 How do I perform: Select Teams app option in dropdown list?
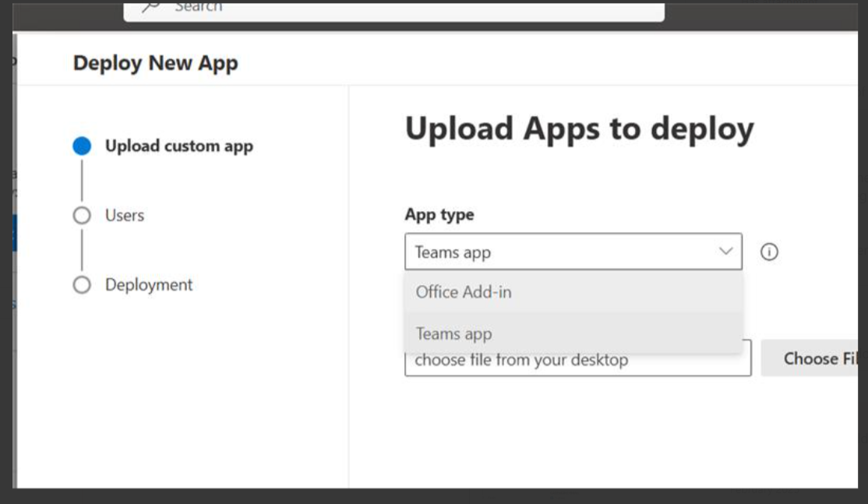click(x=573, y=333)
